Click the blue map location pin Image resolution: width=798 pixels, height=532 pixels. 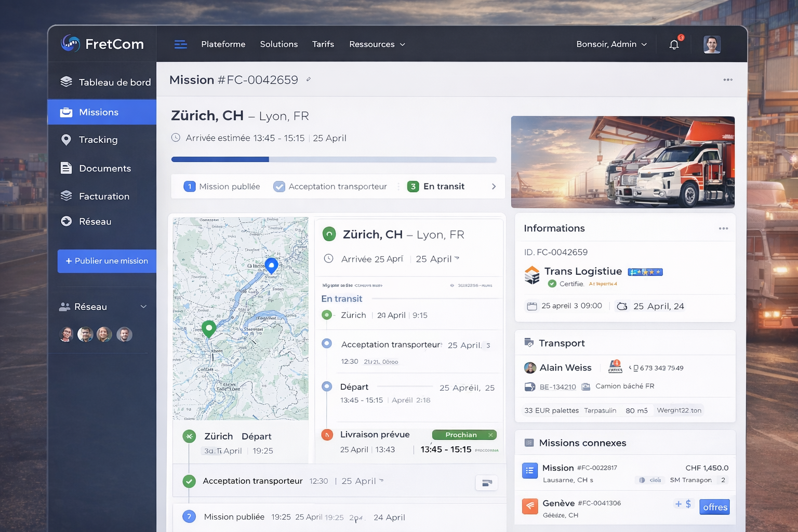[x=271, y=265]
